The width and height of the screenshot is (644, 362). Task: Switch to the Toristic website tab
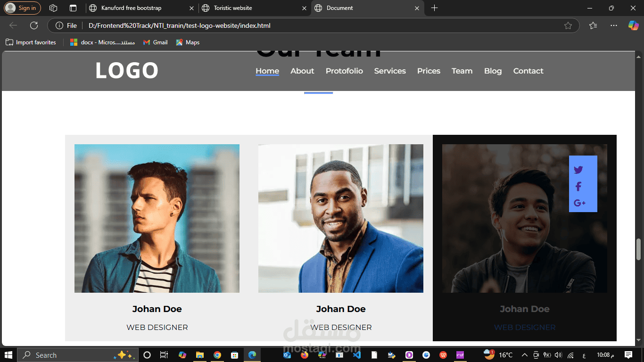[254, 8]
